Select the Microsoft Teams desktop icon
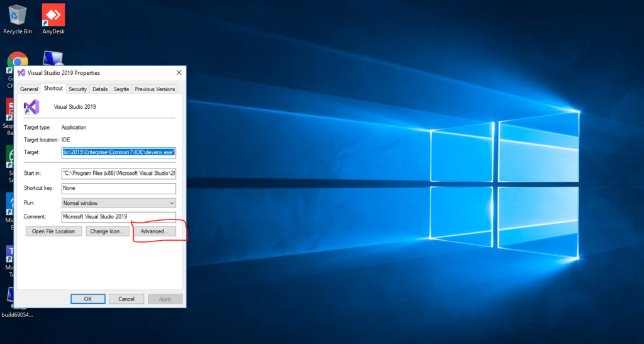 pyautogui.click(x=10, y=262)
